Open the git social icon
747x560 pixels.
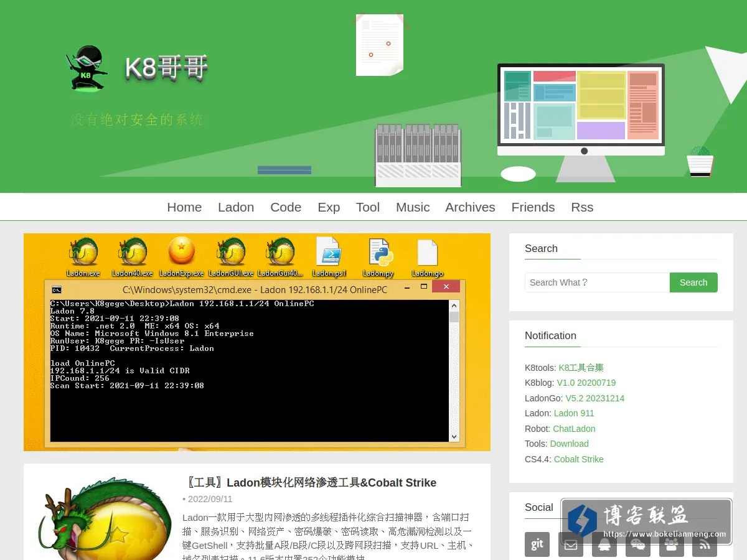pos(537,544)
